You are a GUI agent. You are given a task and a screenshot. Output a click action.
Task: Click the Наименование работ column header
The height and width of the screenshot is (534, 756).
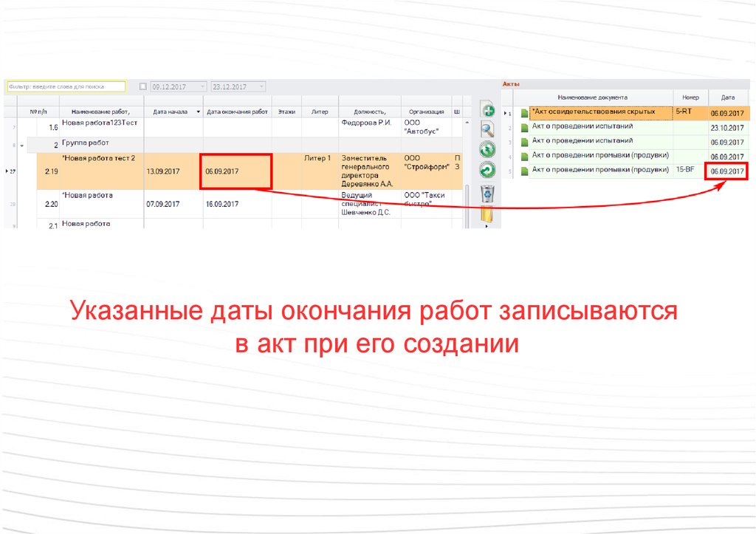[x=101, y=112]
